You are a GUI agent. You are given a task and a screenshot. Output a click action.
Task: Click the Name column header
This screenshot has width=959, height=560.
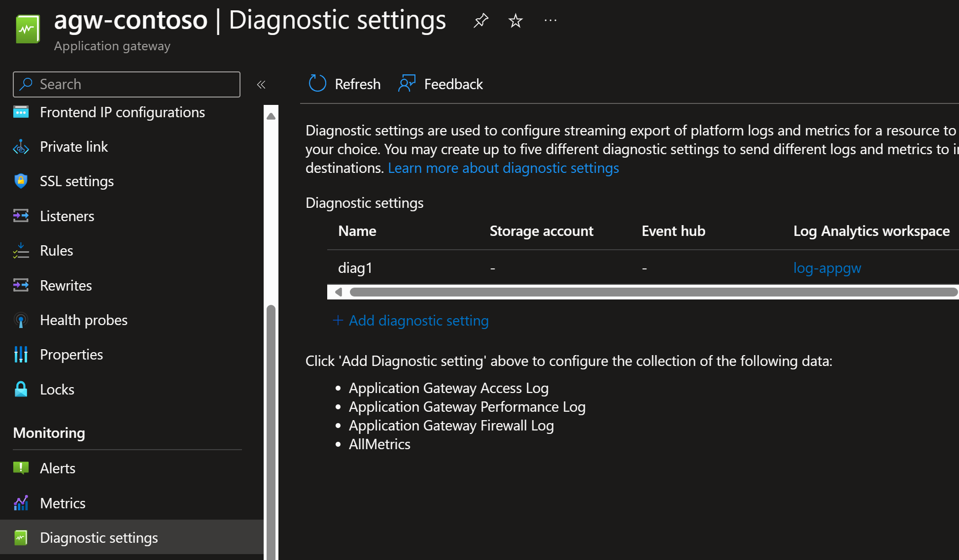[x=357, y=231]
